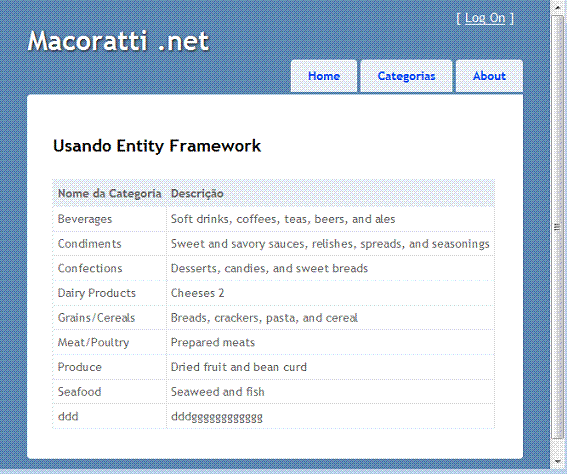568x474 pixels.
Task: Click the ddd category row
Action: coord(273,416)
